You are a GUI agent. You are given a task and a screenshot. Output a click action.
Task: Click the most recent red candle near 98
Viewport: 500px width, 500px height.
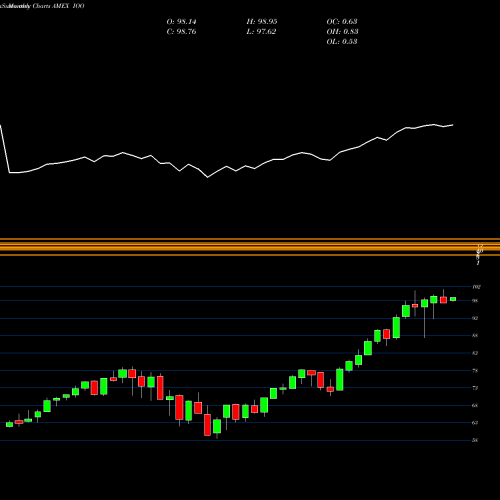pos(443,300)
